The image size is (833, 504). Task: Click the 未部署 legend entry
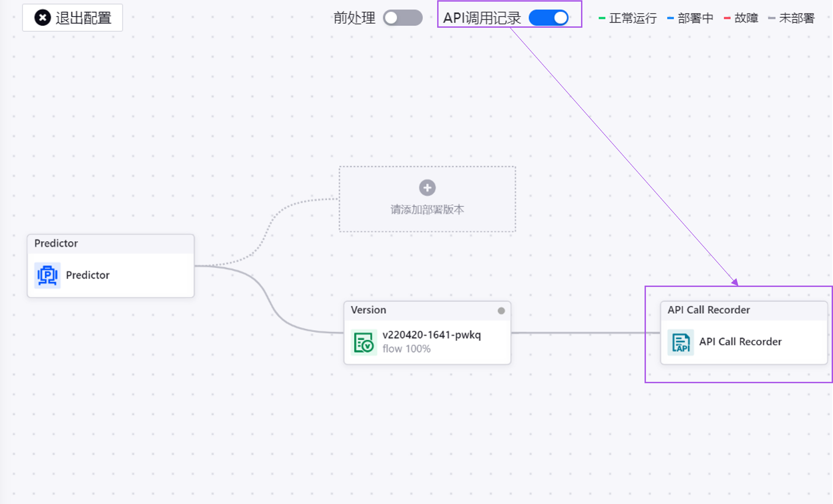(791, 18)
